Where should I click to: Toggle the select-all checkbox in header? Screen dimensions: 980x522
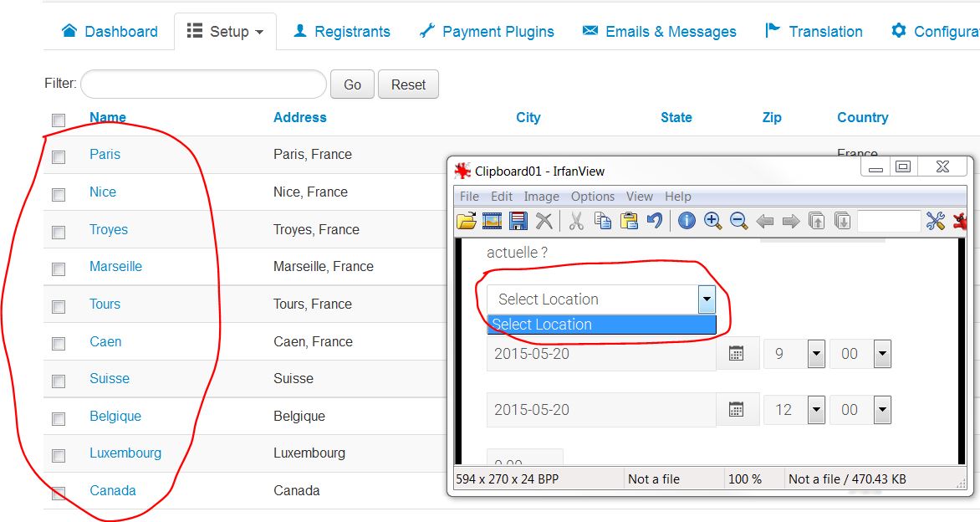pyautogui.click(x=59, y=120)
